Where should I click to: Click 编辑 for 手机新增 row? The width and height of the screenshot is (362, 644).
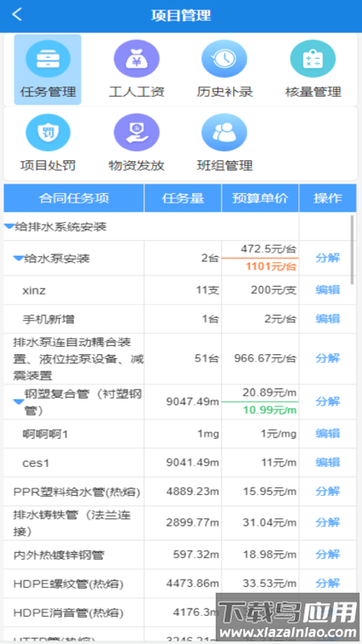[x=327, y=319]
